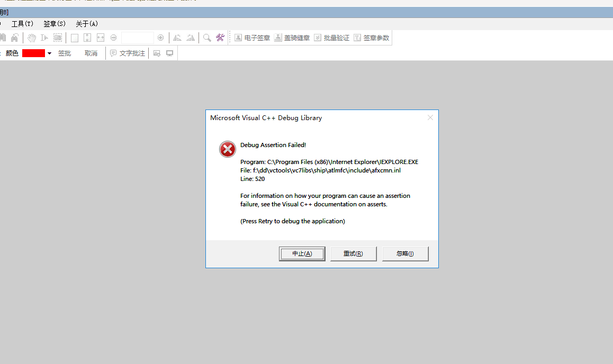
Task: Click the red color swatch
Action: 33,53
